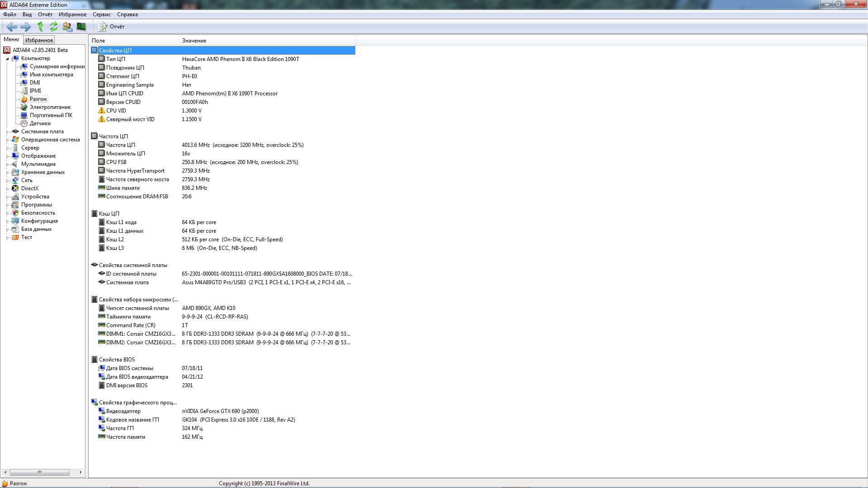Screen dimensions: 868x488
Task: Click the Мультимедиа speaker icon
Action: coord(15,164)
